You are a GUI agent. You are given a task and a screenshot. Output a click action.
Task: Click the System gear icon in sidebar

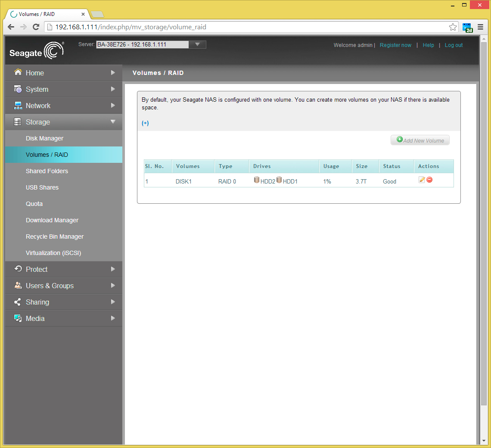tap(18, 89)
